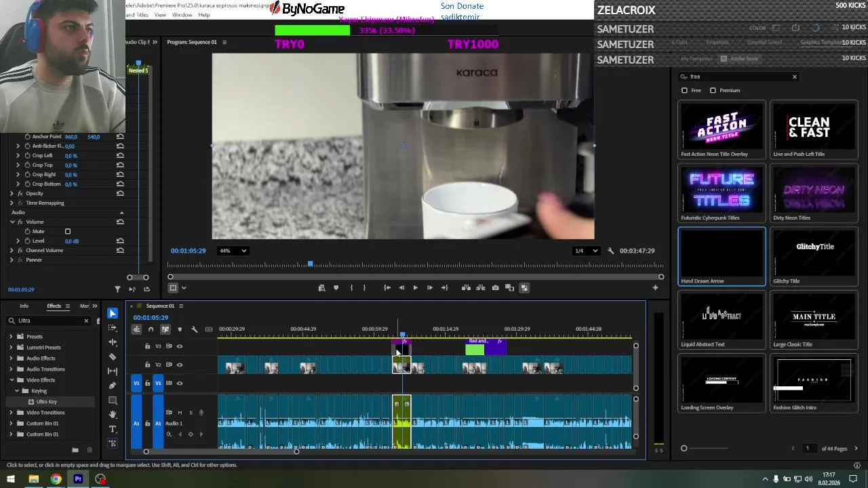
Task: Open the Sequence 01 panel menu
Action: pos(180,306)
